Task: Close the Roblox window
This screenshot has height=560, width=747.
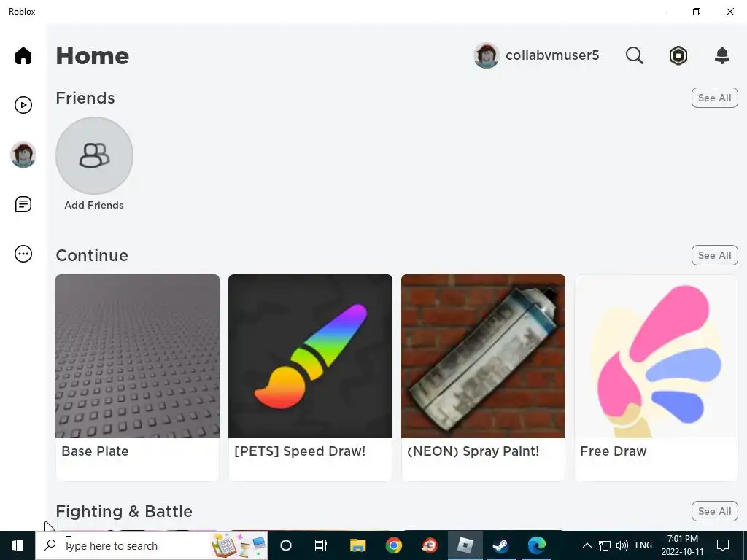Action: [x=729, y=12]
